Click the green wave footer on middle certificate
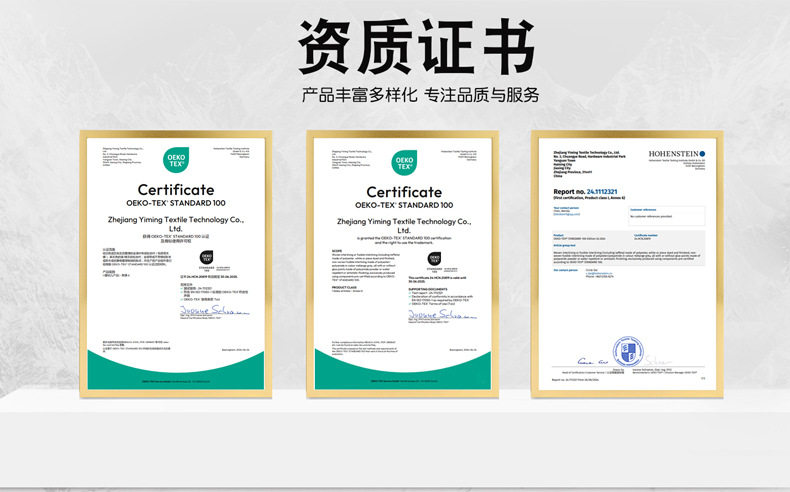 (x=403, y=371)
